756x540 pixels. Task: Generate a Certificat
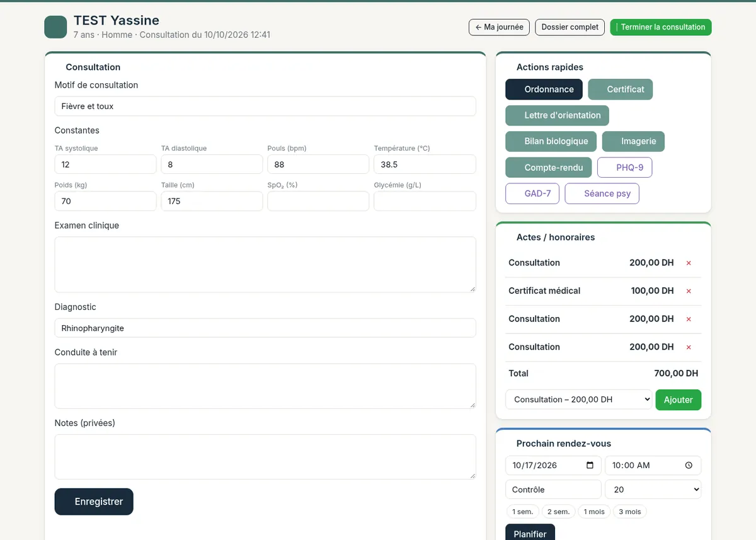point(621,89)
